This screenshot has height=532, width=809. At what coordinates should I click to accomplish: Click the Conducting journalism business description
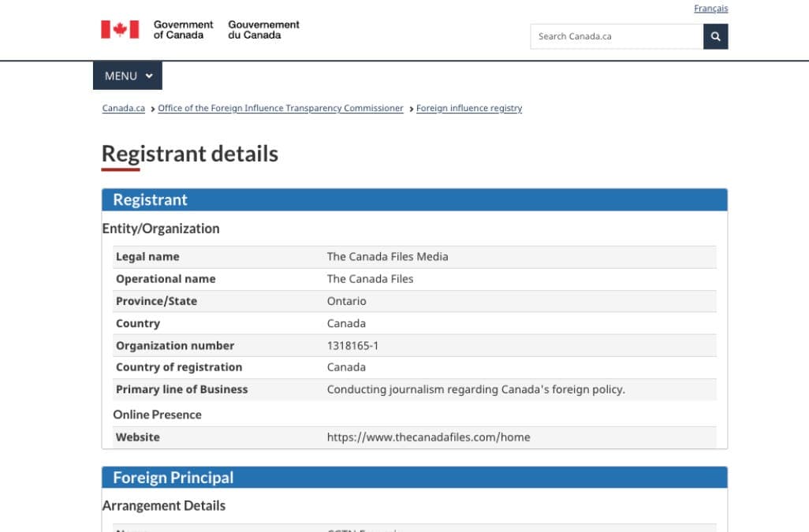475,389
